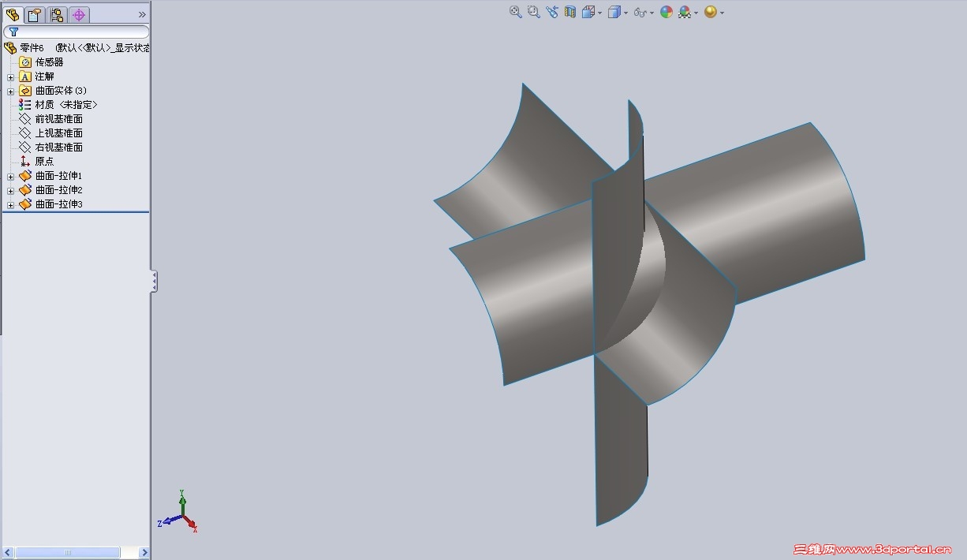Screen dimensions: 967x560
Task: Click the tree filter input field
Action: pos(77,32)
